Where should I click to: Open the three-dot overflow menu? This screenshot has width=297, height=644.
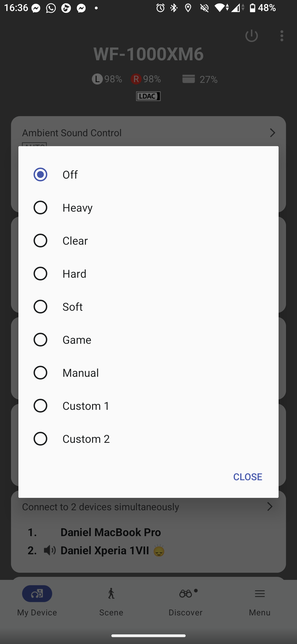point(282,36)
